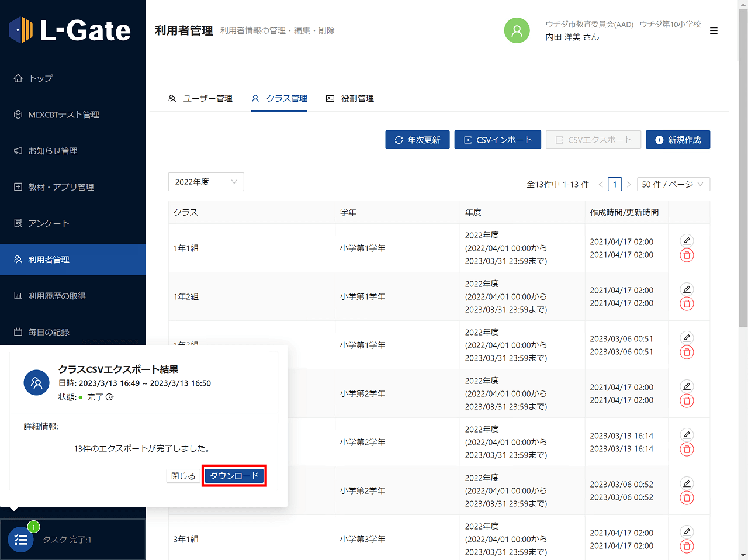Click the ダウンロード button in export popup

(x=234, y=476)
